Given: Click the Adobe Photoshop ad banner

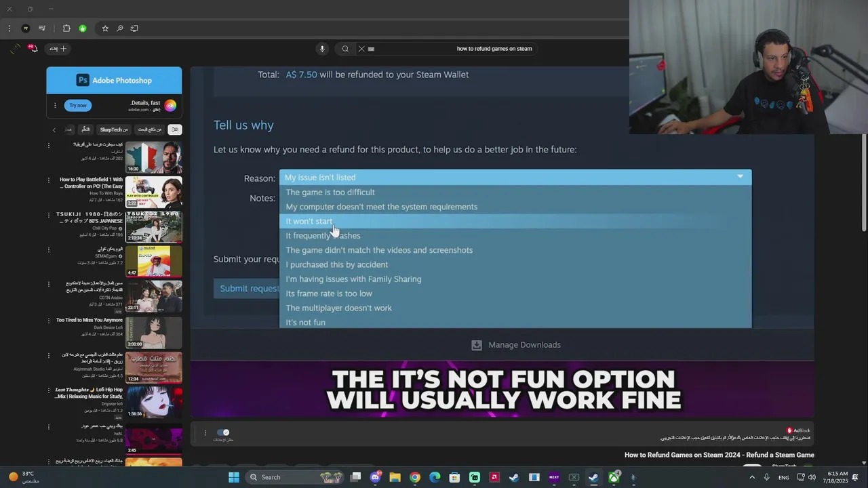Looking at the screenshot, I should [x=114, y=80].
